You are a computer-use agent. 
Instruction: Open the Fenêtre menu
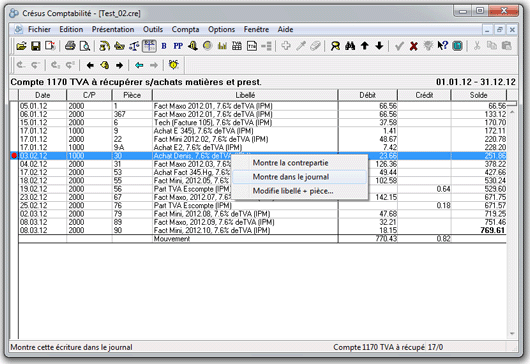[x=256, y=29]
